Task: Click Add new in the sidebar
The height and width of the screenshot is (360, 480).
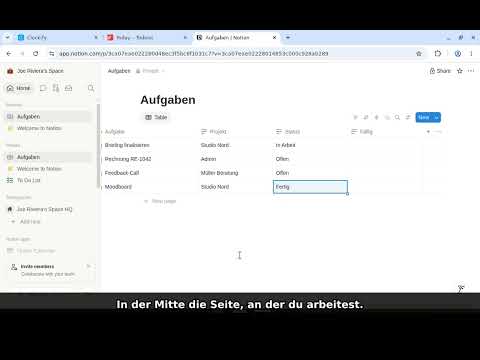Action: point(26,221)
